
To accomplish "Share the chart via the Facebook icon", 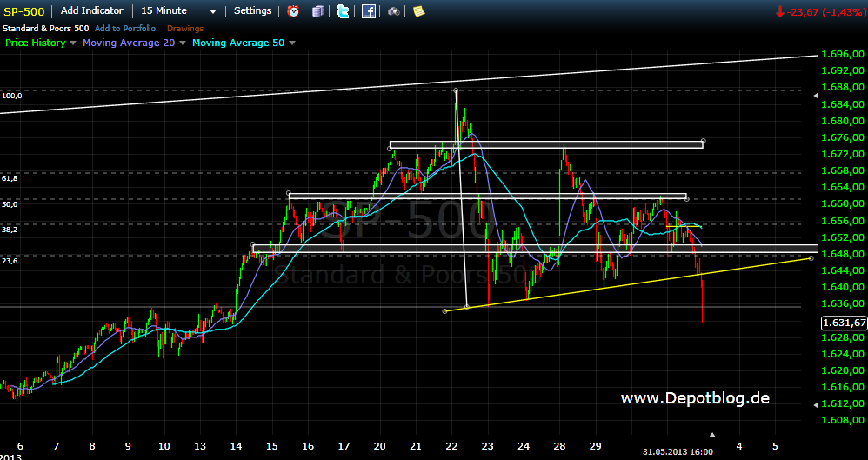I will tap(369, 11).
